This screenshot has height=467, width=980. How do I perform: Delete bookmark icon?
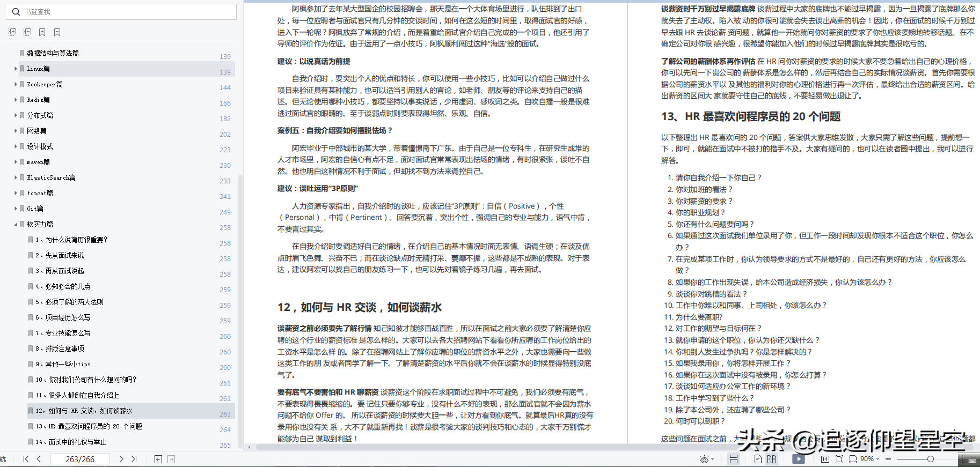(x=57, y=32)
